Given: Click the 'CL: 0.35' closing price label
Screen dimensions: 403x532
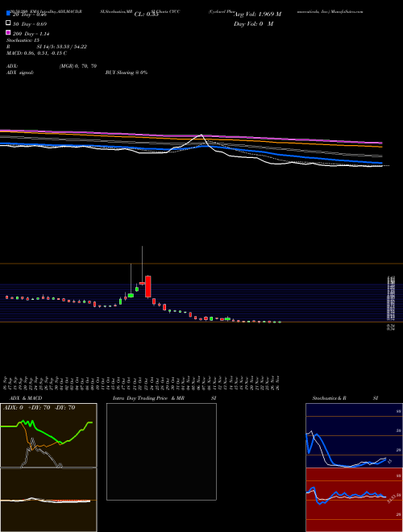Looking at the screenshot, I should click(x=146, y=15).
